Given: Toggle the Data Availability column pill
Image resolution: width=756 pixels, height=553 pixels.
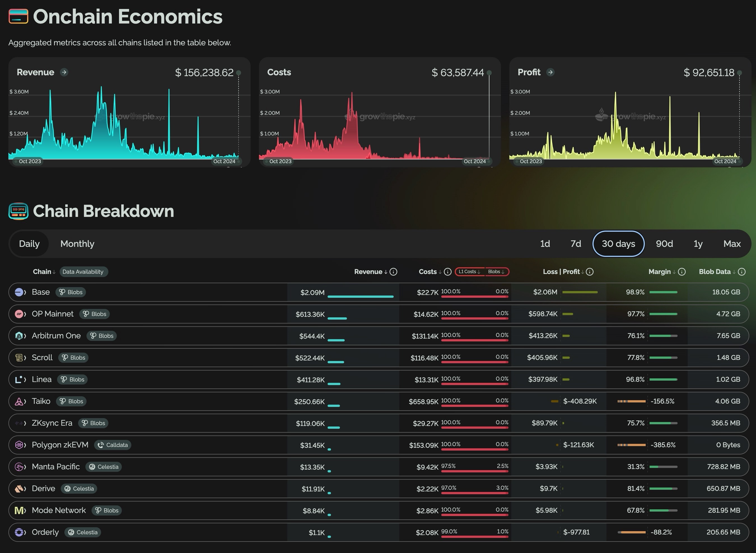Looking at the screenshot, I should click(x=83, y=272).
